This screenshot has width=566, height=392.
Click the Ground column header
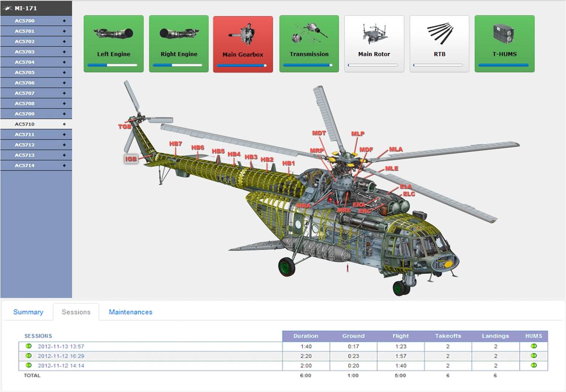click(x=353, y=336)
